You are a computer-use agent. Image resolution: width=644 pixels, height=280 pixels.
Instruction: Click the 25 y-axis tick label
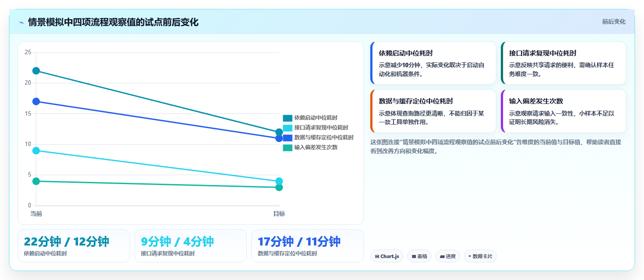(28, 52)
